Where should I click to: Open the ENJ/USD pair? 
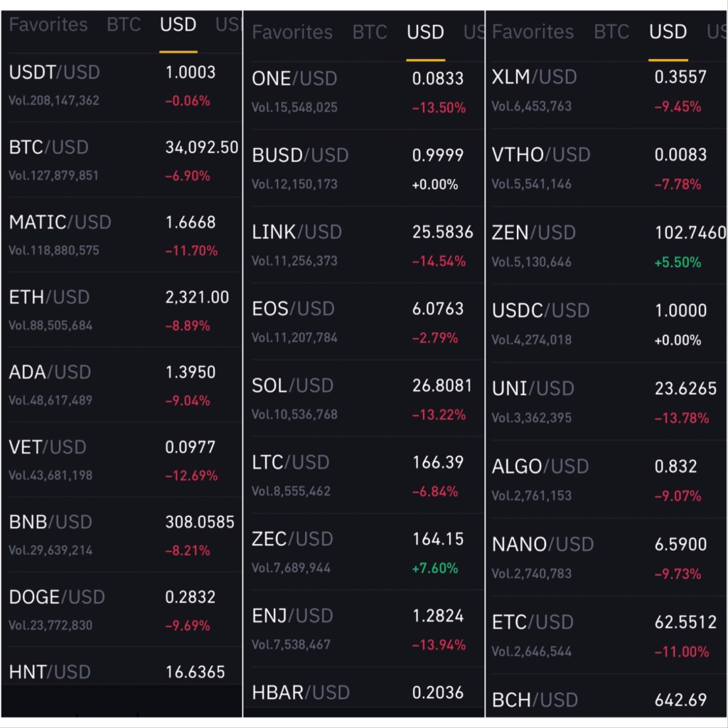[293, 616]
